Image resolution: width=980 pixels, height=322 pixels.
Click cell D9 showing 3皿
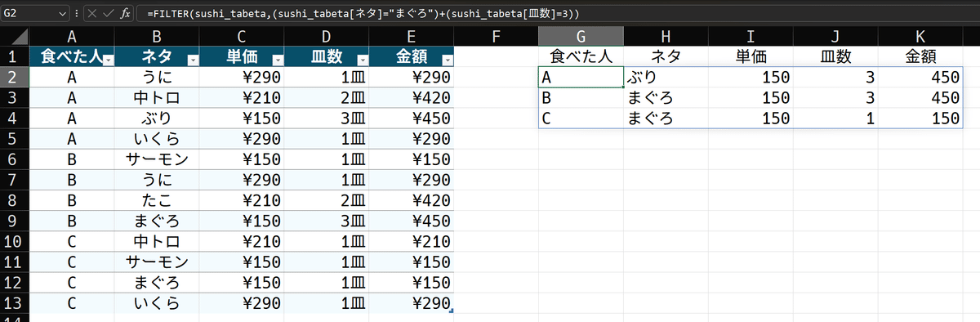tap(327, 221)
